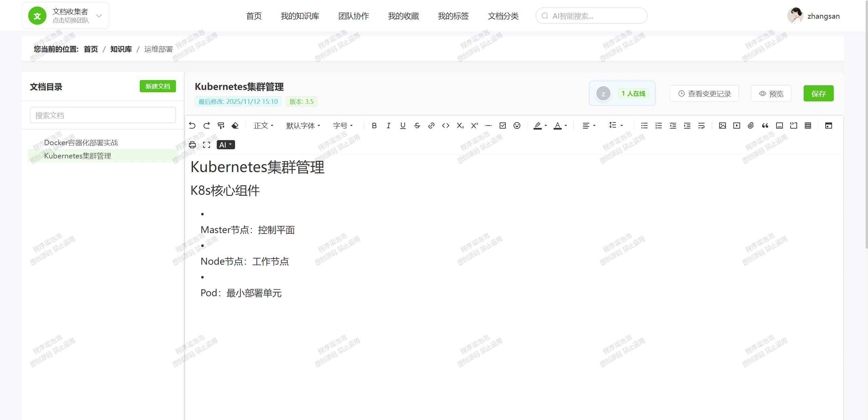Open the 字号 font size dropdown
Image resolution: width=868 pixels, height=420 pixels.
coord(343,126)
